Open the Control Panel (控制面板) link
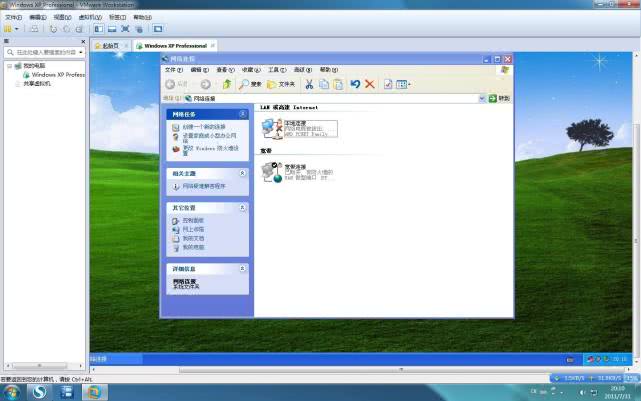Screen dimensions: 641x401 point(193,220)
